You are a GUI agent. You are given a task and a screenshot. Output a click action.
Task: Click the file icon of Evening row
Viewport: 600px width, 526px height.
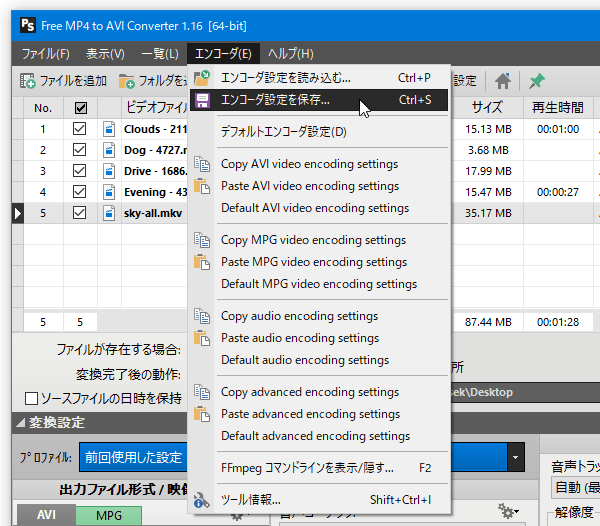[x=109, y=192]
